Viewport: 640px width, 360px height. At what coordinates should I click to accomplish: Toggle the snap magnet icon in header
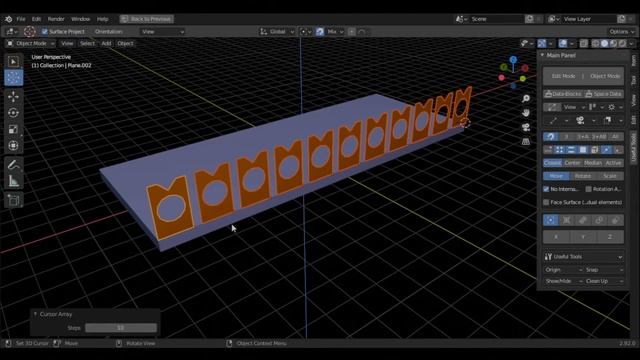(x=320, y=31)
